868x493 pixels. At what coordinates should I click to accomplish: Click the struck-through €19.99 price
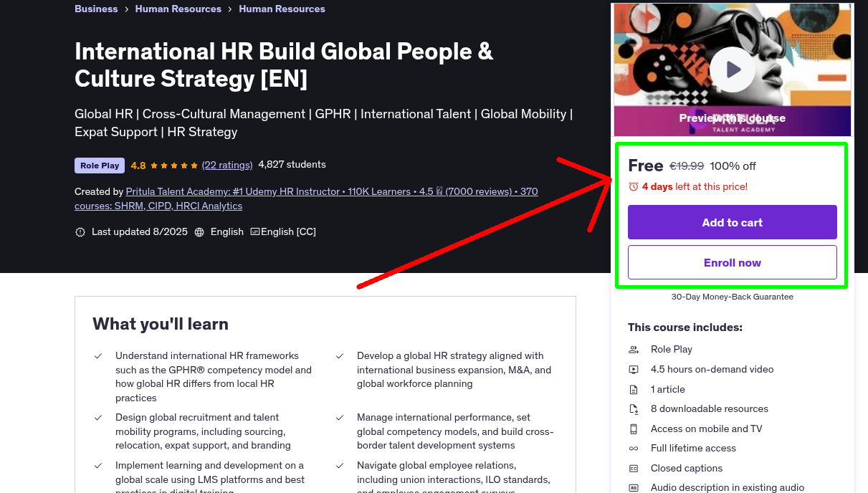[x=687, y=166]
